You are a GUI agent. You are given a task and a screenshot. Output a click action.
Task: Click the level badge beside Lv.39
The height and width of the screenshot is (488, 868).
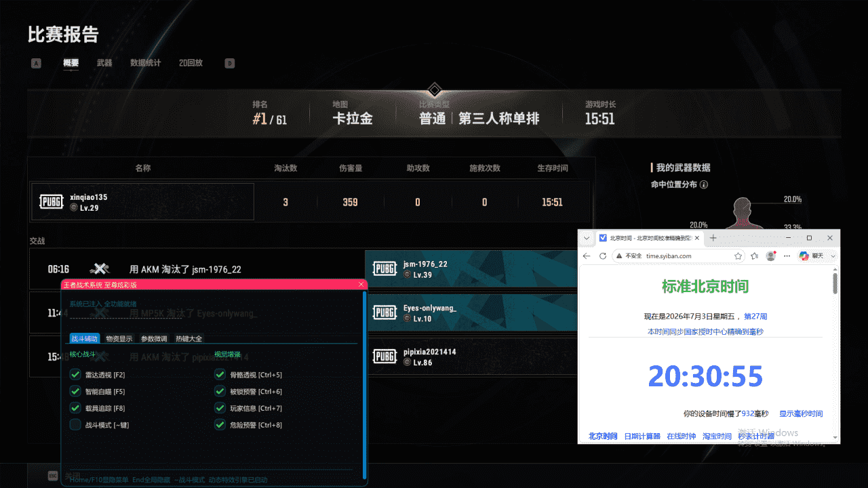pos(407,274)
